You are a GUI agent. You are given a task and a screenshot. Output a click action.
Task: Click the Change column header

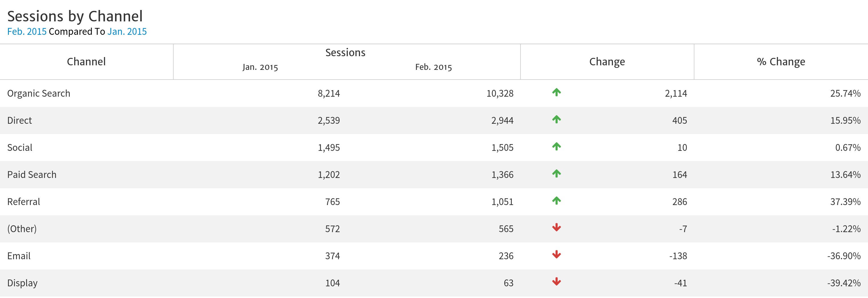coord(607,62)
